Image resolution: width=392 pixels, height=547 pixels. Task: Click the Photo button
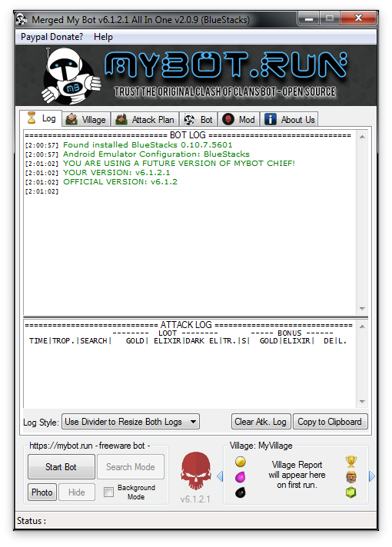[42, 492]
